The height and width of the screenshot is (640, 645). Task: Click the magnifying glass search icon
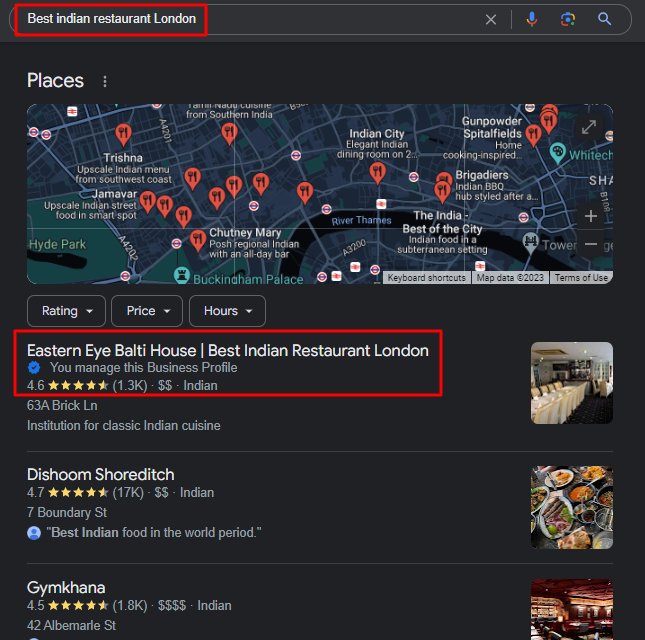click(x=604, y=19)
